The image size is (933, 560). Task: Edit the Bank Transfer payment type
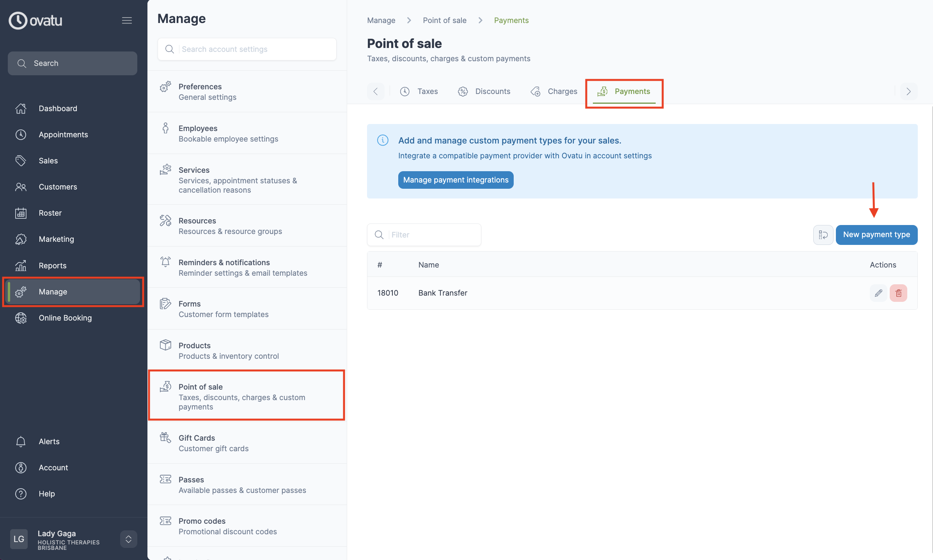(x=878, y=293)
